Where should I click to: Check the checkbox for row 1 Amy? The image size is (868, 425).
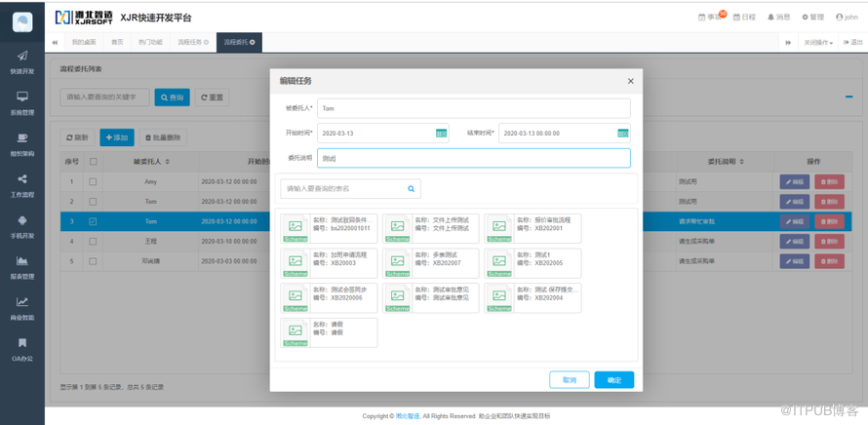tap(94, 181)
